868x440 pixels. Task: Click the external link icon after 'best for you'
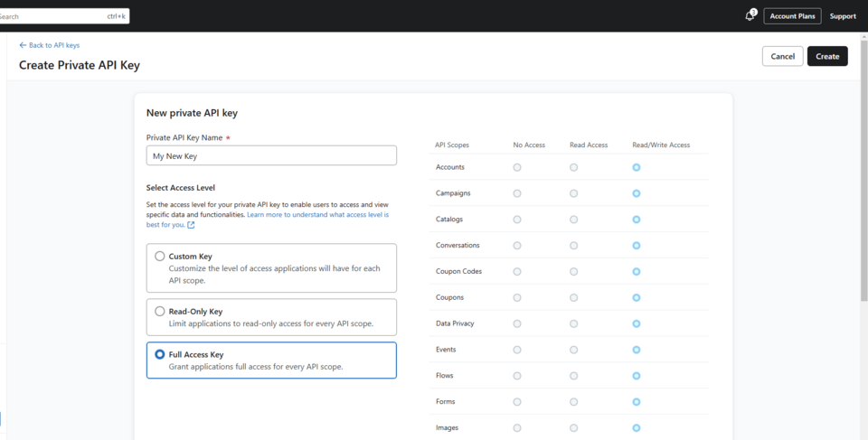tap(191, 225)
